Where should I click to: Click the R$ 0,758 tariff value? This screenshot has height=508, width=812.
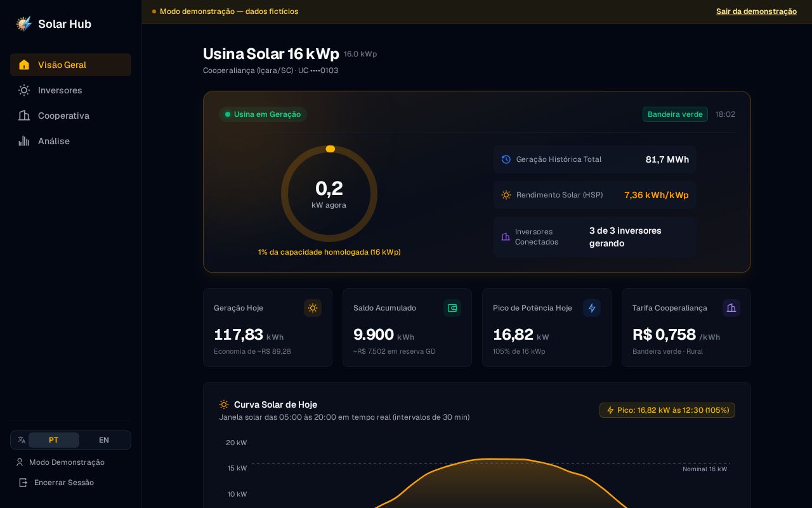click(676, 335)
